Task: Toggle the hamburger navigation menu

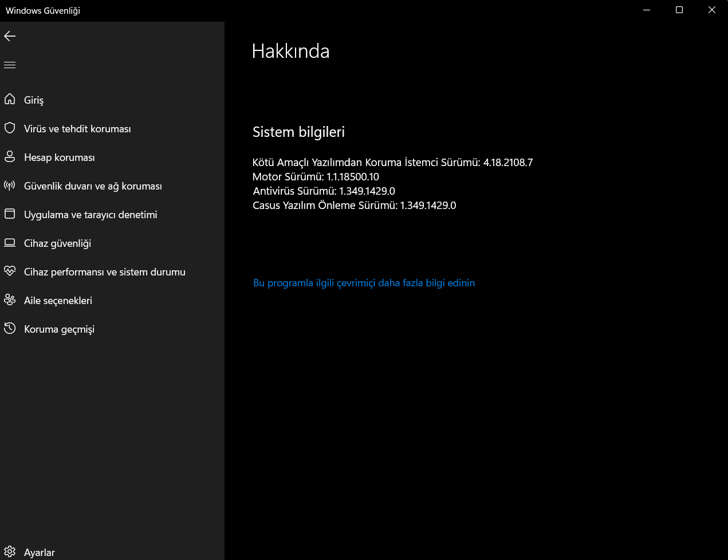Action: tap(10, 65)
